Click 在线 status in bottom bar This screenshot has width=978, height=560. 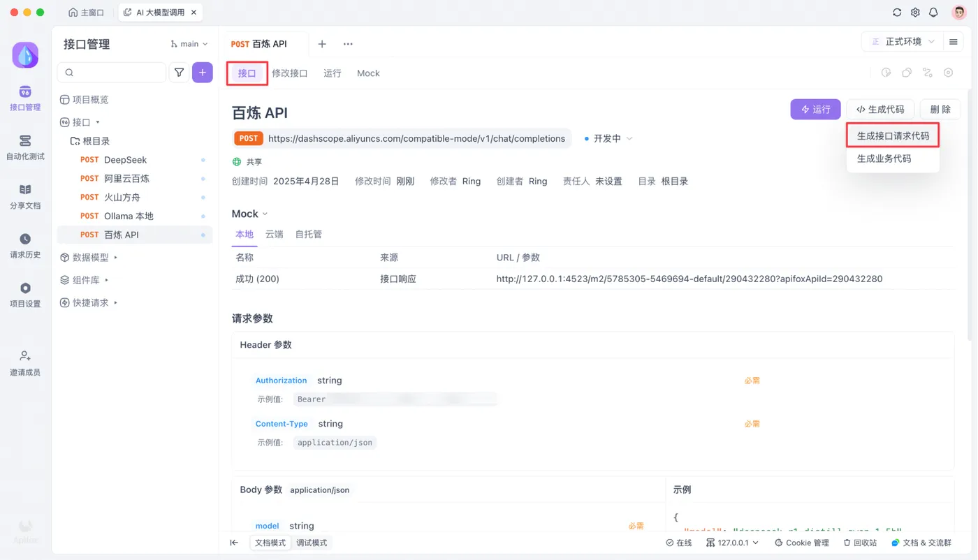click(x=679, y=543)
